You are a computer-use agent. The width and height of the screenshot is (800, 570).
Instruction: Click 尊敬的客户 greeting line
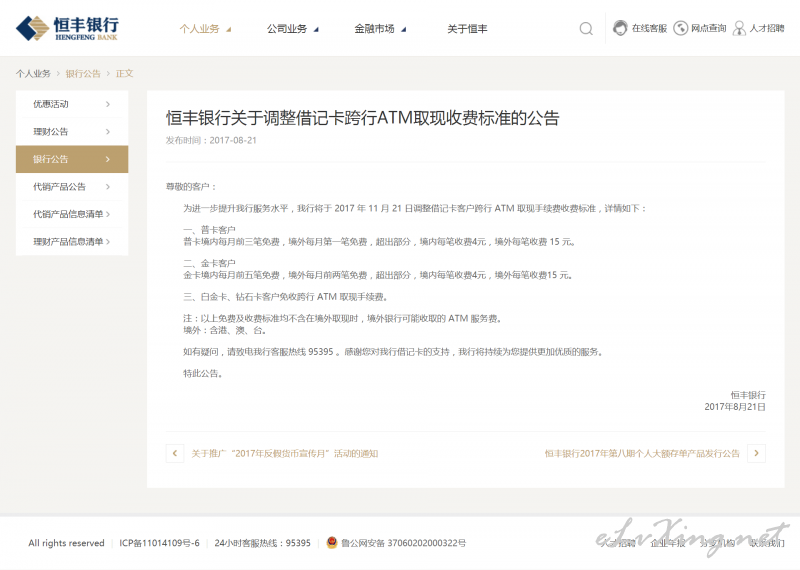191,187
